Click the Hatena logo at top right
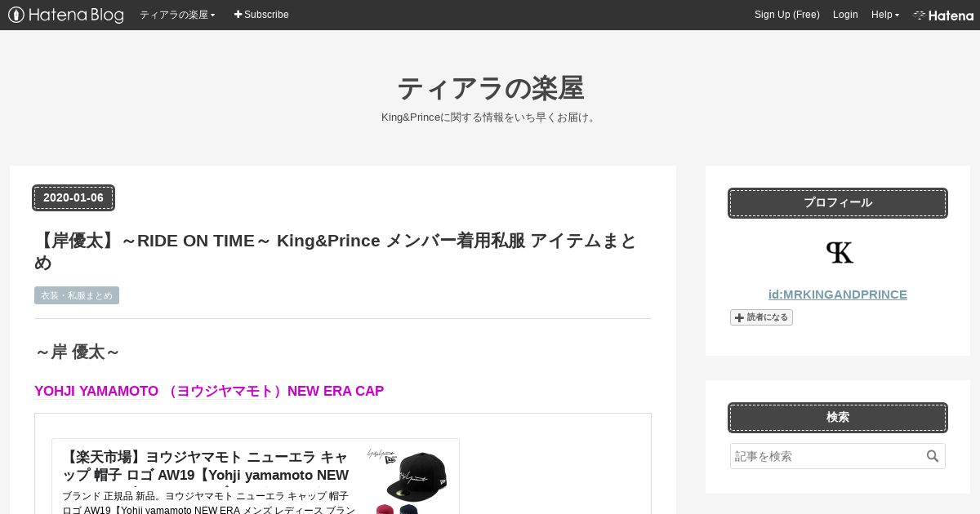 943,15
